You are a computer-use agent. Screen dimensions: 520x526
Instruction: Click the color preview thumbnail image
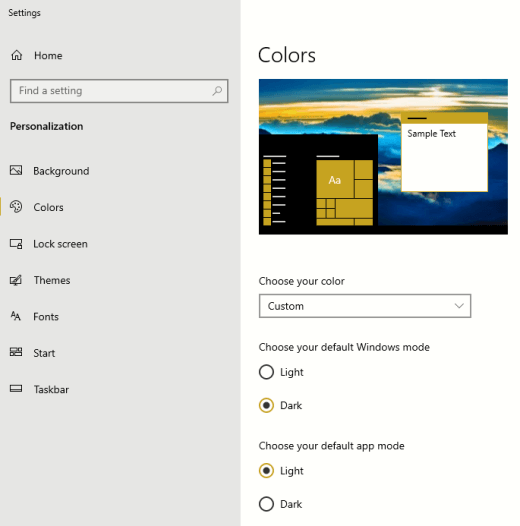point(383,157)
